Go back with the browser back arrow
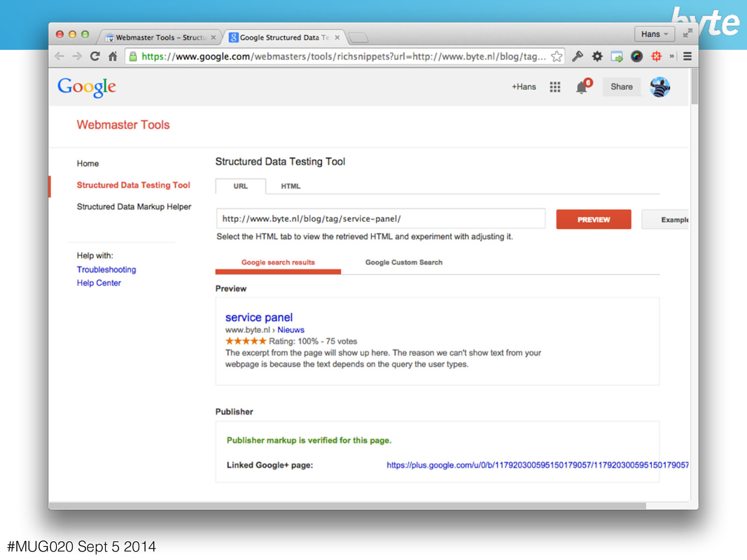Viewport: 747px width, 560px height. 60,56
